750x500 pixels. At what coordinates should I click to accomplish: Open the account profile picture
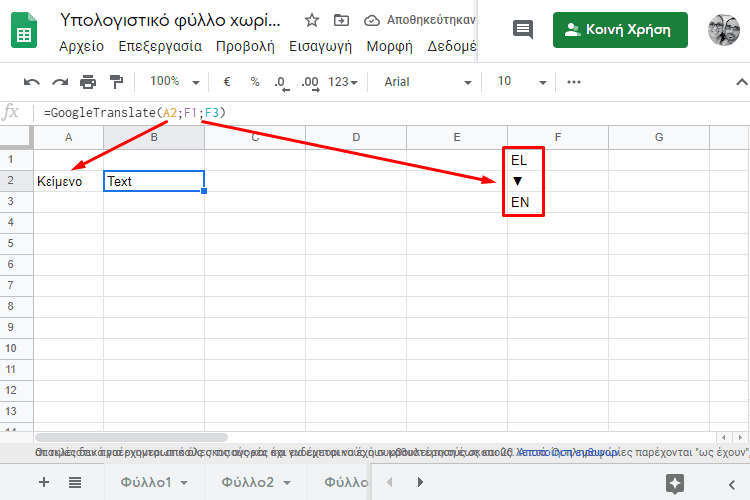pyautogui.click(x=724, y=30)
